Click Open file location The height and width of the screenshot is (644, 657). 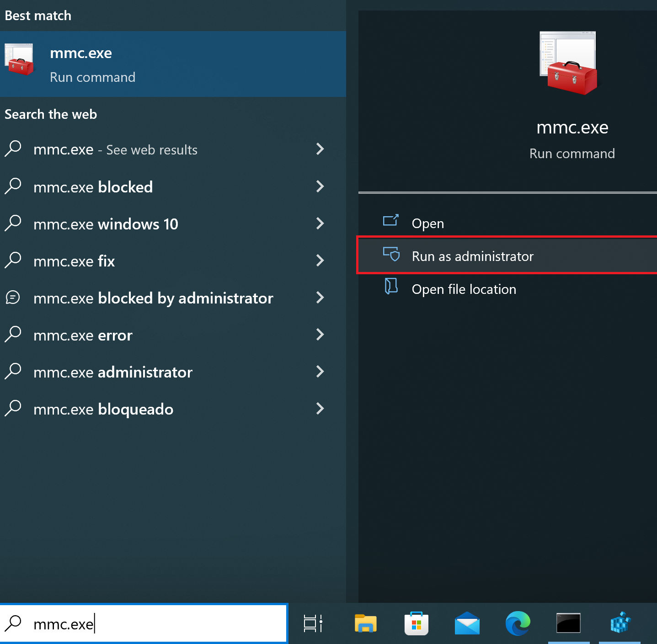[x=464, y=289]
